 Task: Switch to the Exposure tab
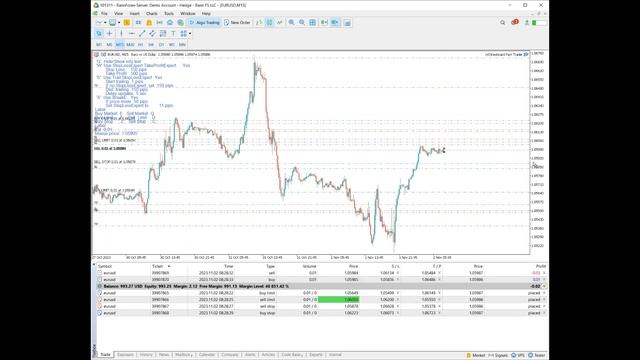[x=125, y=355]
